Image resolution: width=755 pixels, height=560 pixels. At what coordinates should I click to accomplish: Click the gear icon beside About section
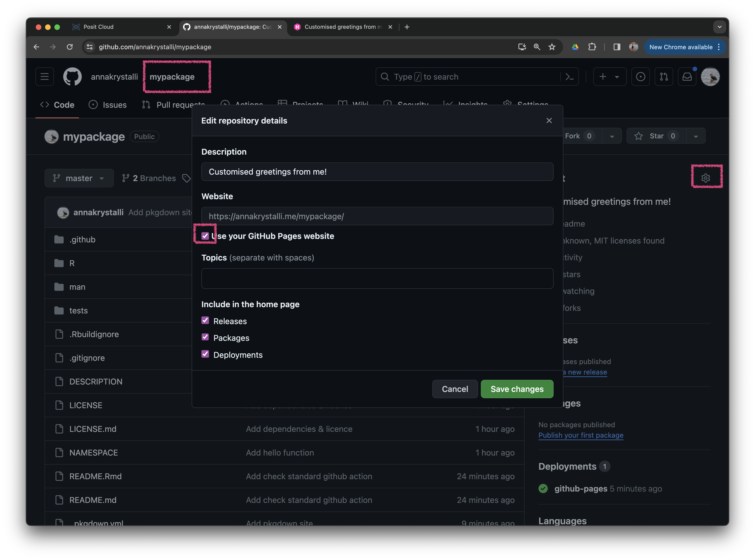click(706, 178)
